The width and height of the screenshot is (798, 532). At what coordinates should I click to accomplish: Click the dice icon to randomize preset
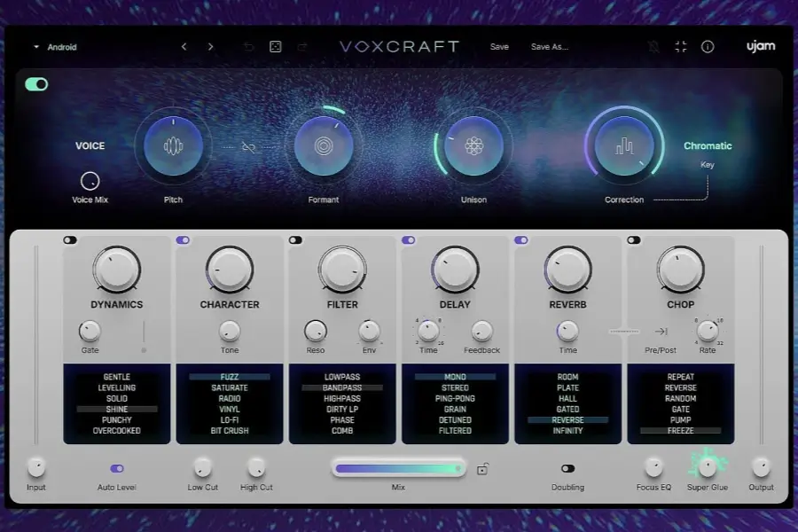[276, 46]
